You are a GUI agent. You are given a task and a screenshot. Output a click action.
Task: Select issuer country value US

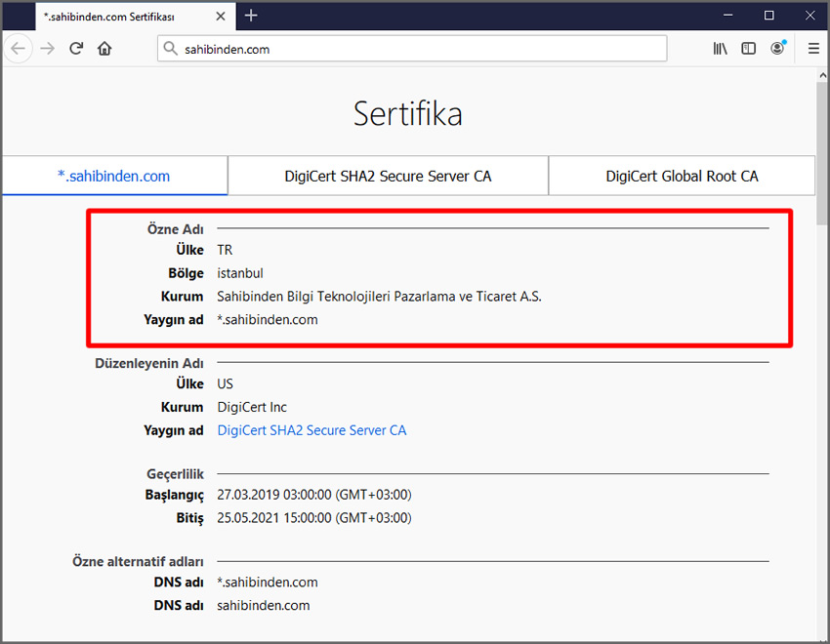(x=225, y=383)
